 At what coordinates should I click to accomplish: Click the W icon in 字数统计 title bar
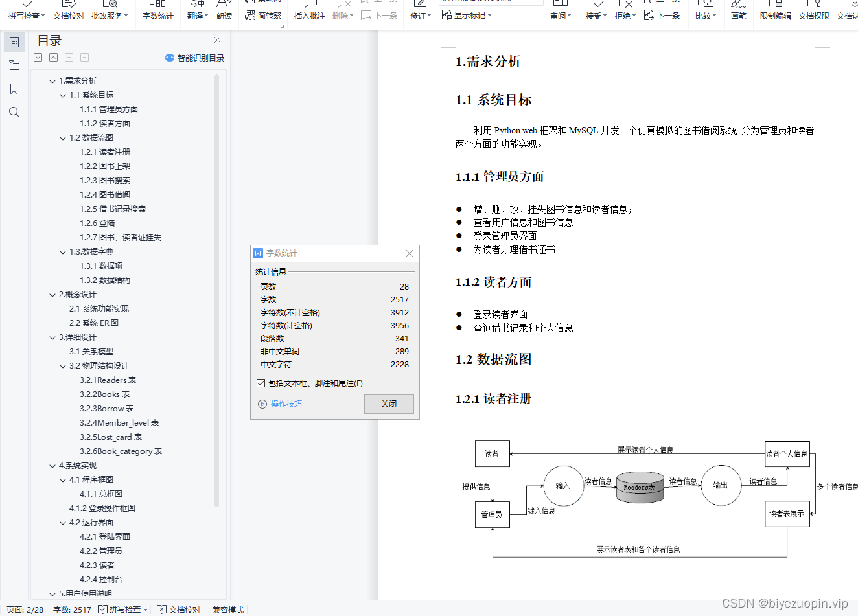[258, 253]
